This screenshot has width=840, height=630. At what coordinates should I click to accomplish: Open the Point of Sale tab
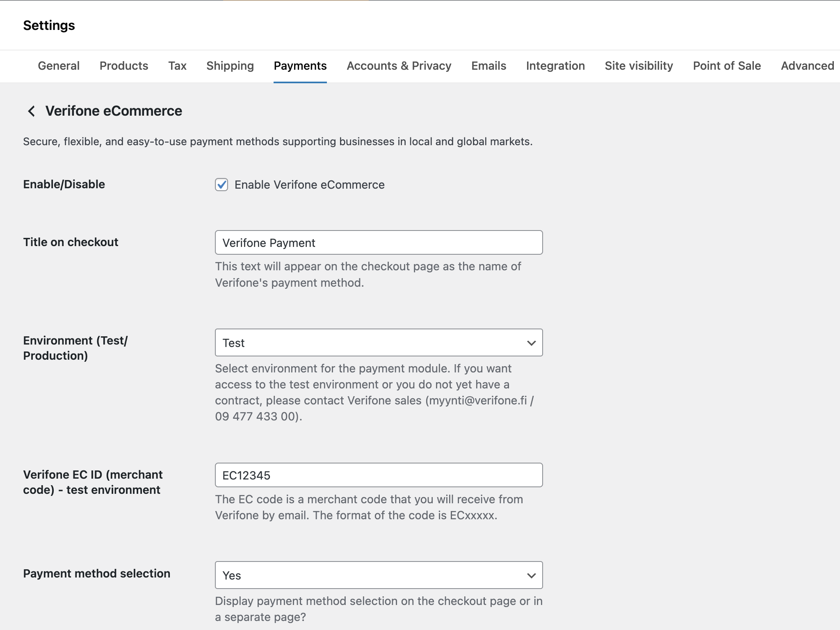coord(726,66)
